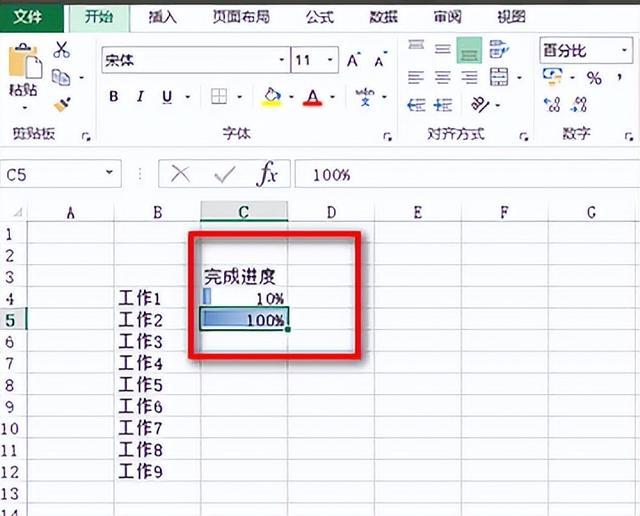Increase decimal places
640x516 pixels.
coord(552,105)
